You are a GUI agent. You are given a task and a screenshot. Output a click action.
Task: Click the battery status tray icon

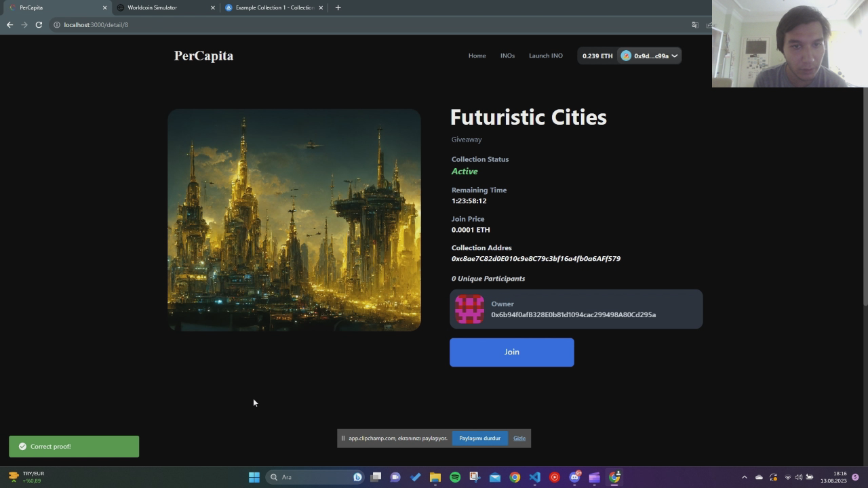point(809,477)
